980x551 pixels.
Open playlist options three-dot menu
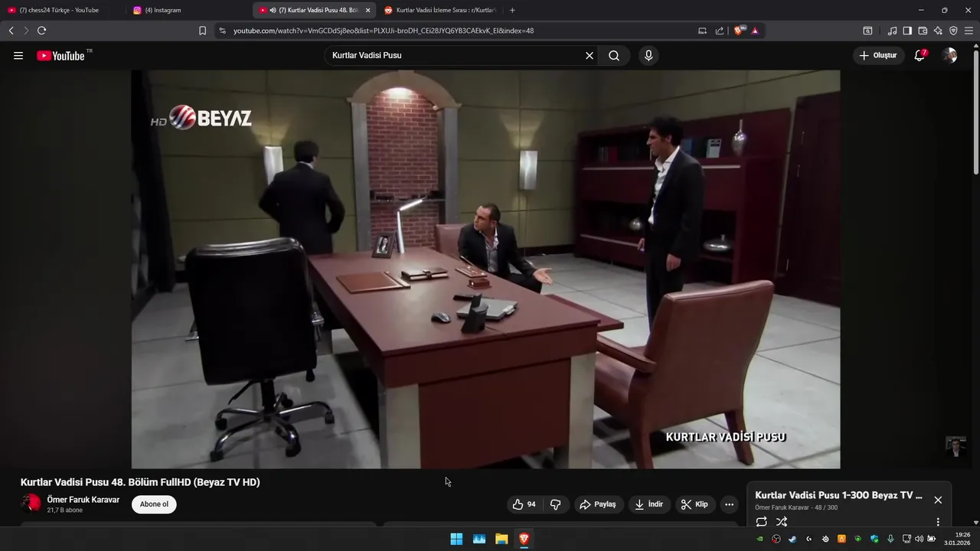938,522
